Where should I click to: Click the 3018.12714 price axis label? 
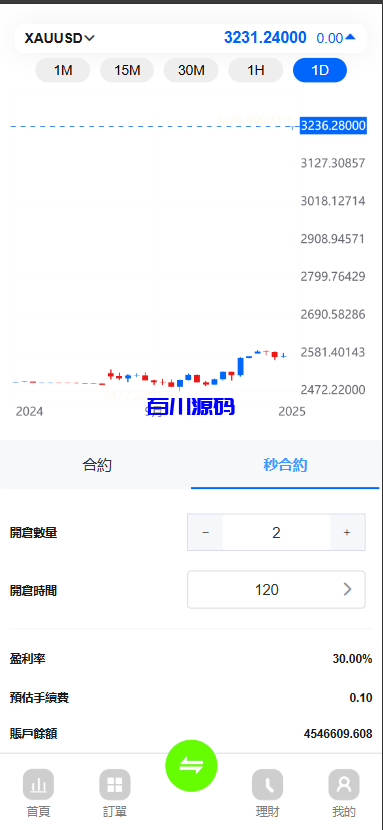tap(333, 201)
